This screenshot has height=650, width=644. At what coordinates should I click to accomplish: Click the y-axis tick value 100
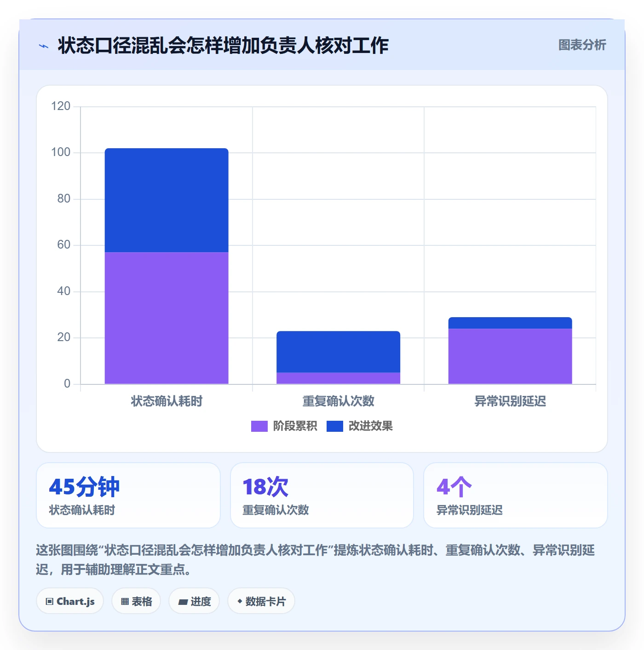coord(61,152)
